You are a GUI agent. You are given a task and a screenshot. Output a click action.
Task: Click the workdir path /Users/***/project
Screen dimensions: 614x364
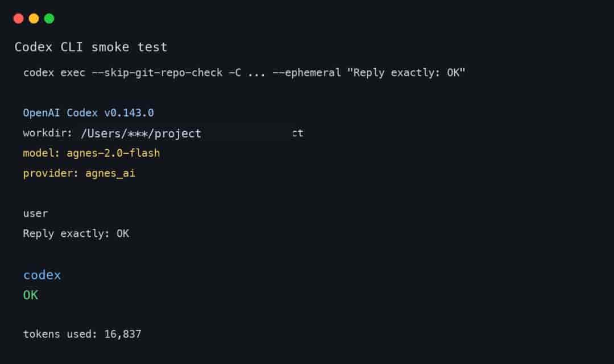click(x=141, y=133)
